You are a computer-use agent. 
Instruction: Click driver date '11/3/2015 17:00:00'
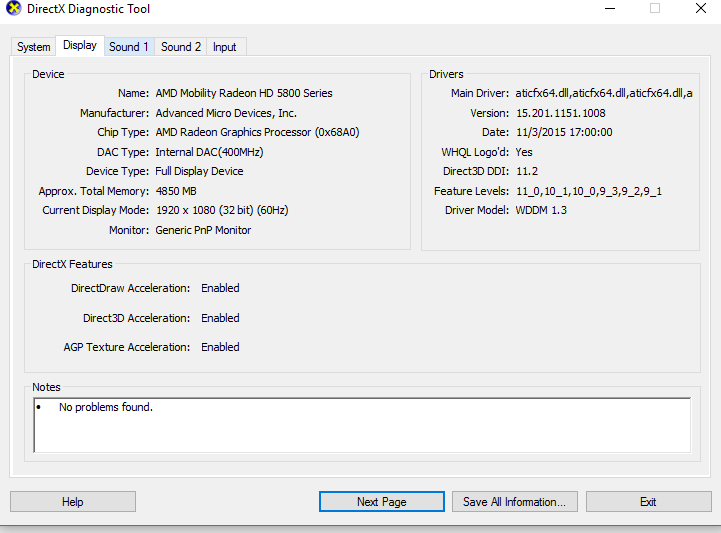[564, 132]
